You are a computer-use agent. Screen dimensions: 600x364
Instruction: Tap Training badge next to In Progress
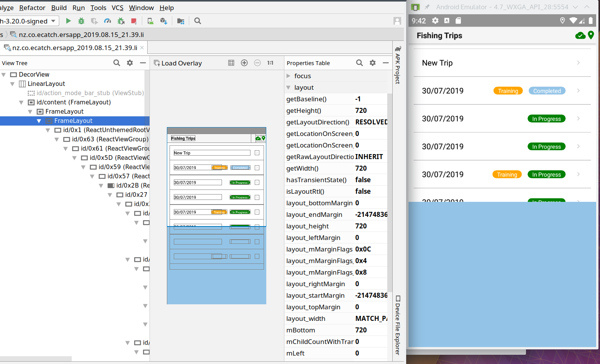507,174
